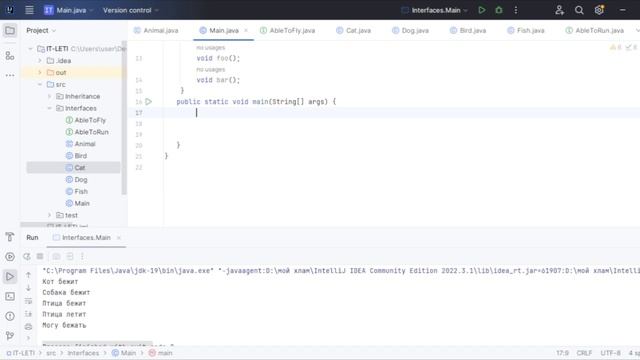Open the Git tool window
Screen dimensions: 640x360
[10, 336]
